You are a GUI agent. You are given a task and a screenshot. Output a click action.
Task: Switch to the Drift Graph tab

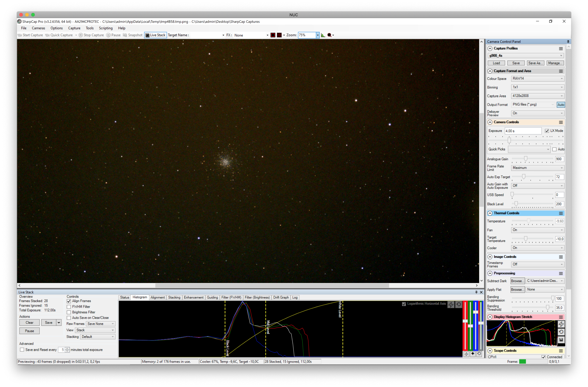tap(281, 298)
